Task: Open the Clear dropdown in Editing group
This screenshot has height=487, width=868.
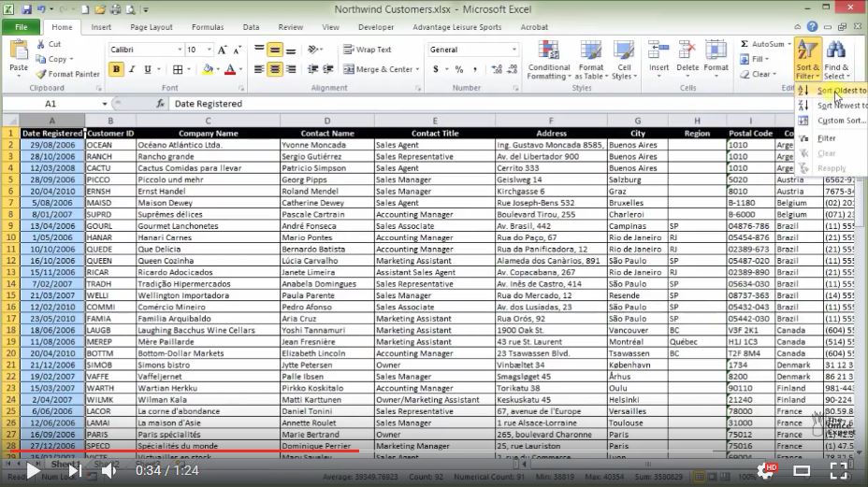Action: pyautogui.click(x=759, y=74)
